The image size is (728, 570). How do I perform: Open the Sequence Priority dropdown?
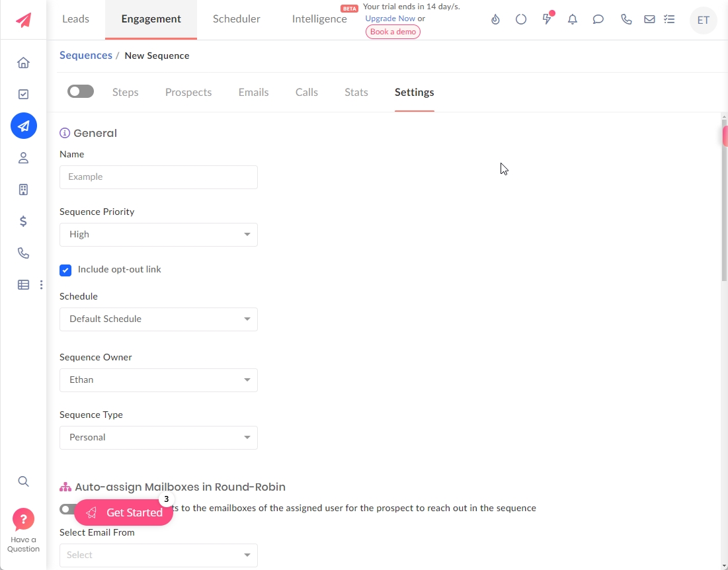(159, 235)
